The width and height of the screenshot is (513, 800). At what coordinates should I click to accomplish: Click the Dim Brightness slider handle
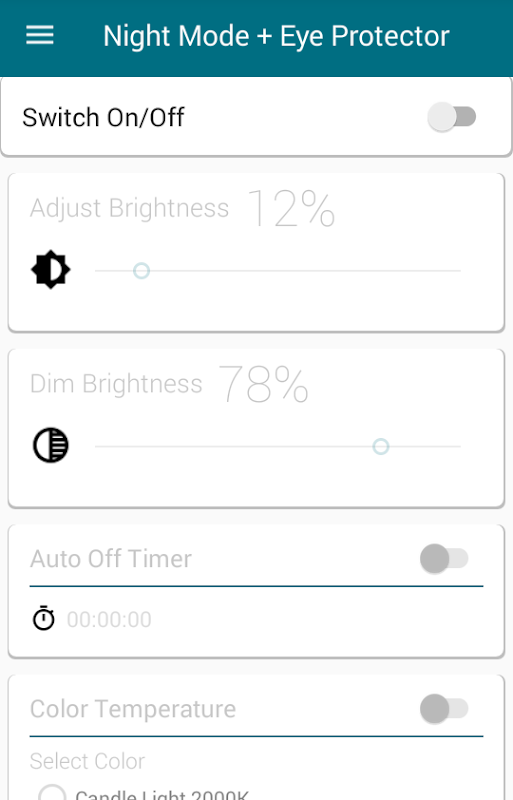381,446
